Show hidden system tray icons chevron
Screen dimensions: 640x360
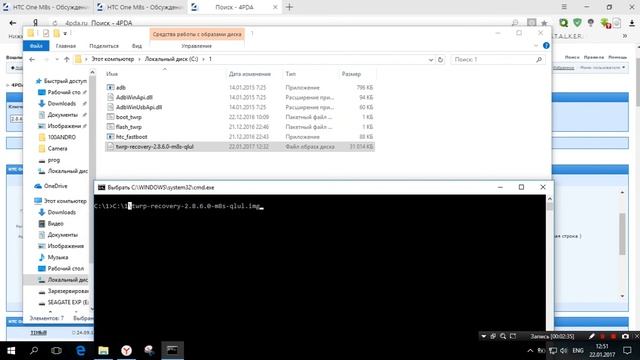coord(530,351)
